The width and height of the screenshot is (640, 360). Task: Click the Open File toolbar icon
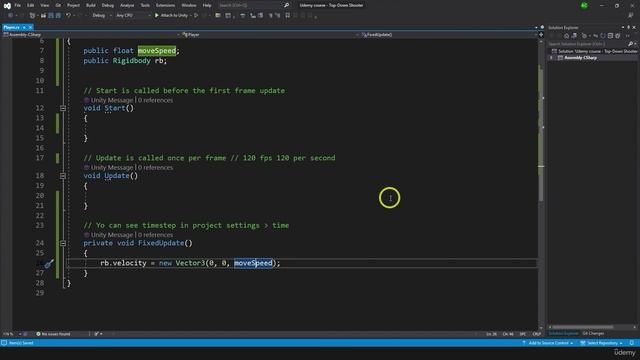tap(43, 15)
